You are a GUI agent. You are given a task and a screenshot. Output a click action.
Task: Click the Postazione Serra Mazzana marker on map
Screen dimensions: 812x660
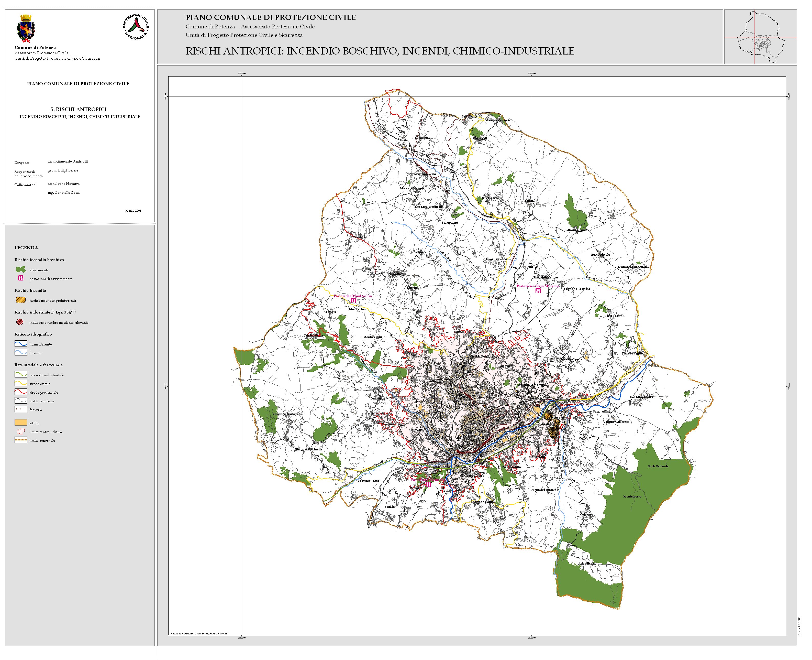point(538,290)
